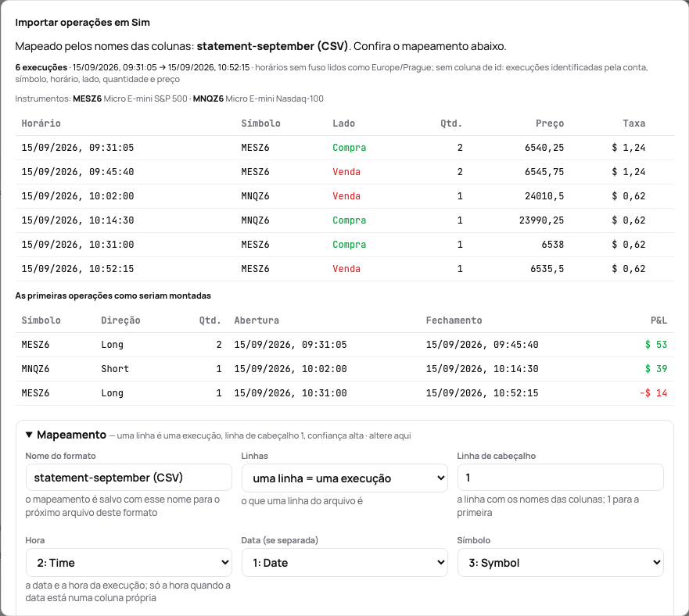Click bold MESZ6 in the Instrumentos line

[87, 98]
